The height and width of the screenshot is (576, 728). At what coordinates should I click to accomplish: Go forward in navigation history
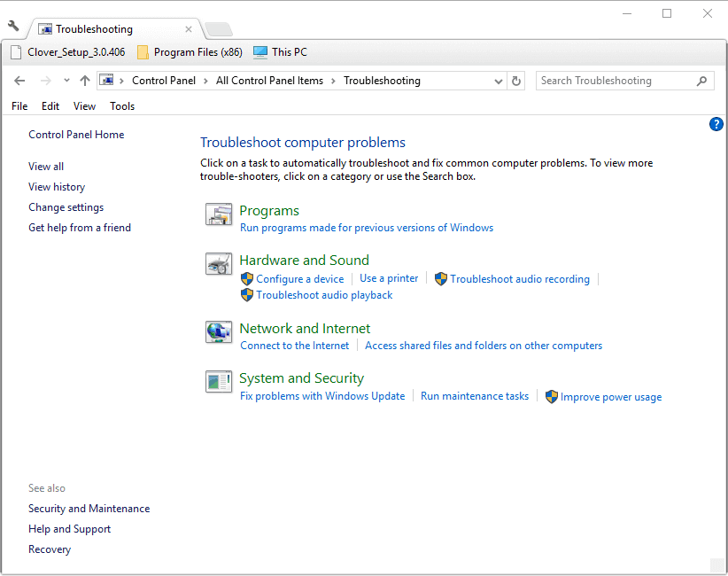pyautogui.click(x=45, y=81)
